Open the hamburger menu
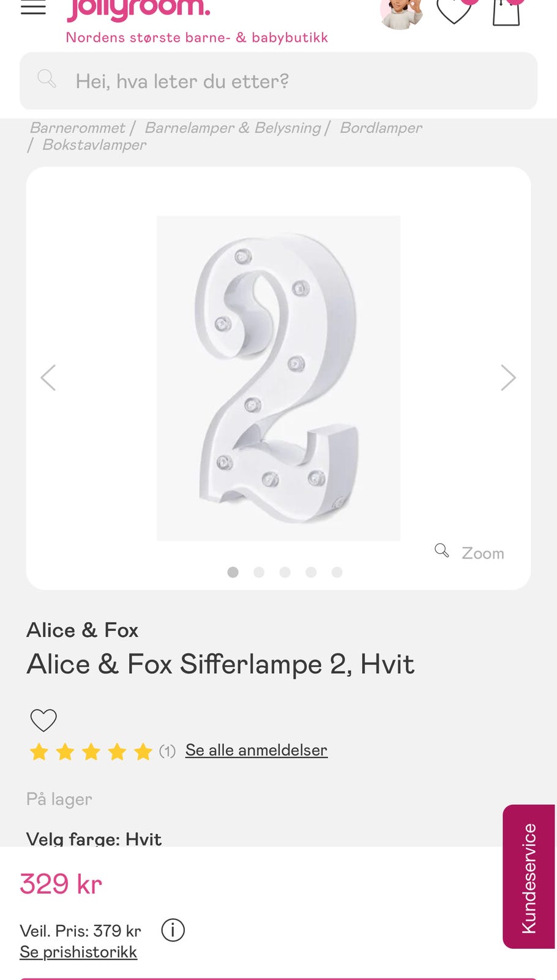The width and height of the screenshot is (557, 980). [33, 7]
